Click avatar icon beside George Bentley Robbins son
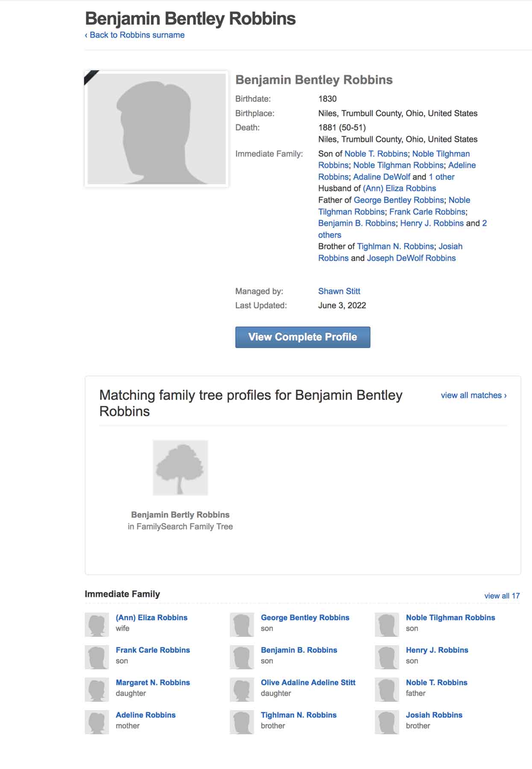This screenshot has width=532, height=769. click(242, 625)
